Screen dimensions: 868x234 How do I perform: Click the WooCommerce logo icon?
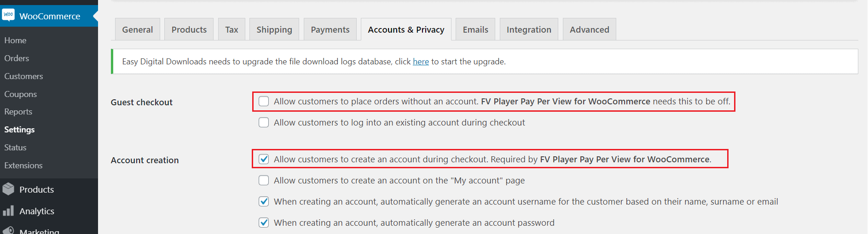point(8,15)
